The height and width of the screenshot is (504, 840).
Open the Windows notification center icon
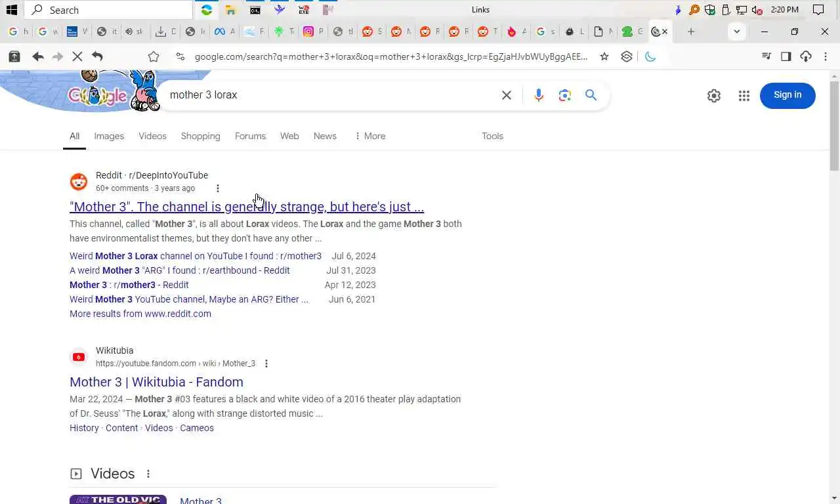(818, 10)
